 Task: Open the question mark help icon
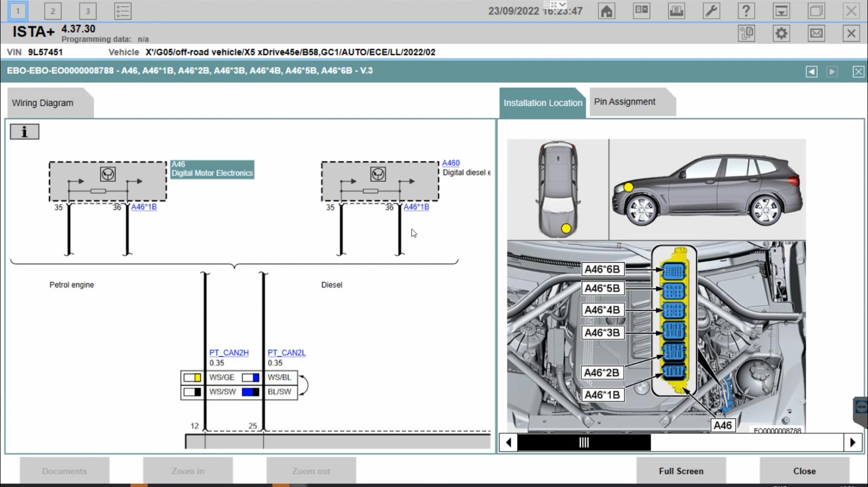746,11
